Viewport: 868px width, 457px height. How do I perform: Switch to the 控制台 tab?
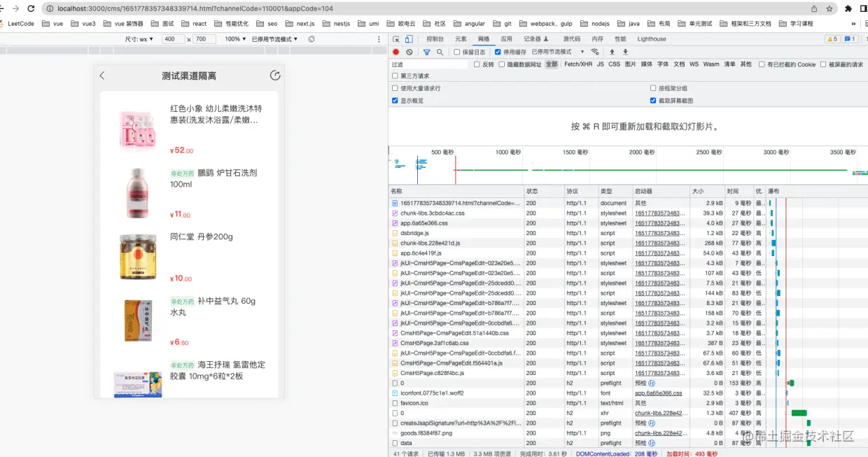(x=435, y=39)
